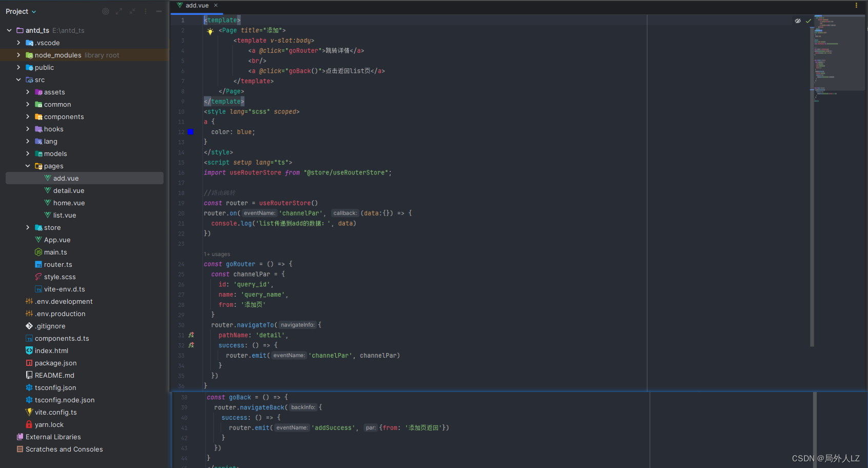Expand the common folder

(28, 104)
